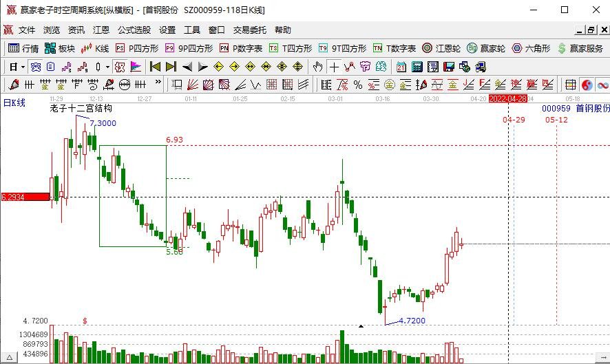Click the step-line 3 icon
The image size is (610, 364).
pyautogui.click(x=67, y=67)
